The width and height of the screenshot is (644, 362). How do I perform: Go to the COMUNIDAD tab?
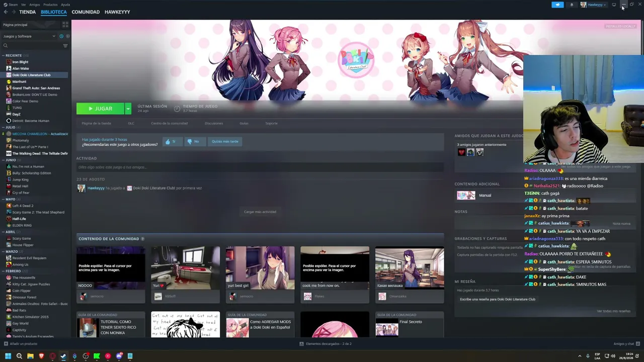86,12
